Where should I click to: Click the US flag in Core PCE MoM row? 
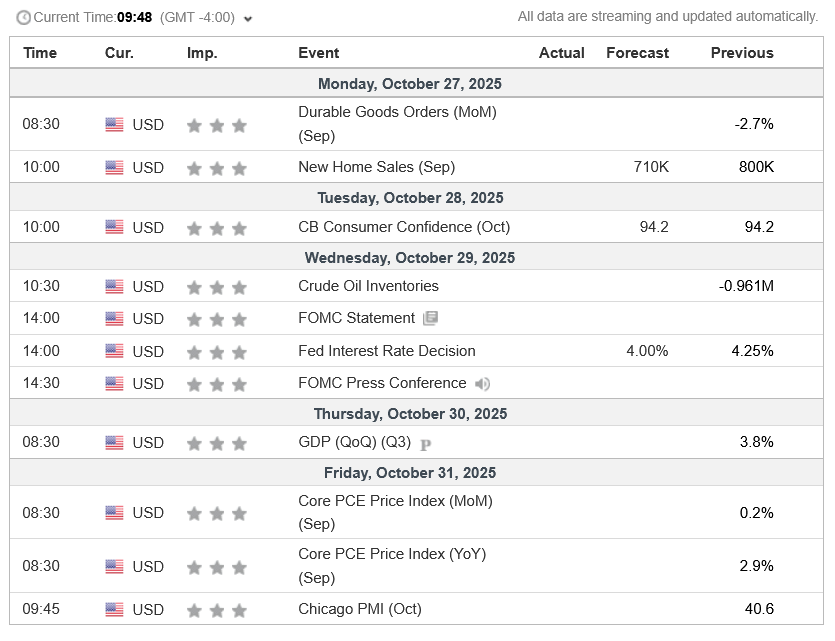click(x=114, y=513)
